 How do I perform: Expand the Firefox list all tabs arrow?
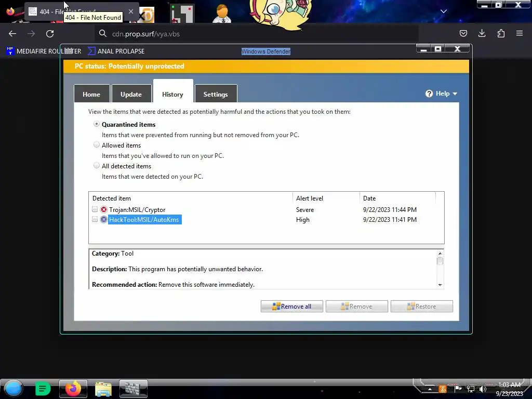[x=444, y=11]
